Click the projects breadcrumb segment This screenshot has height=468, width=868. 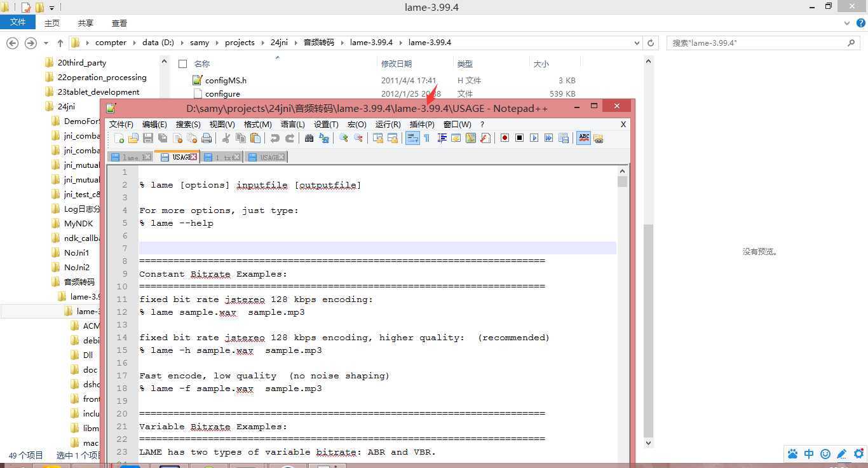coord(240,43)
